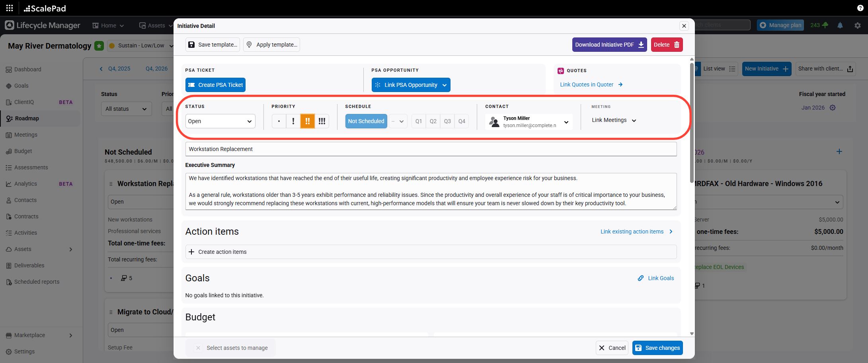
Task: Go to Budget in the sidebar
Action: (x=23, y=151)
